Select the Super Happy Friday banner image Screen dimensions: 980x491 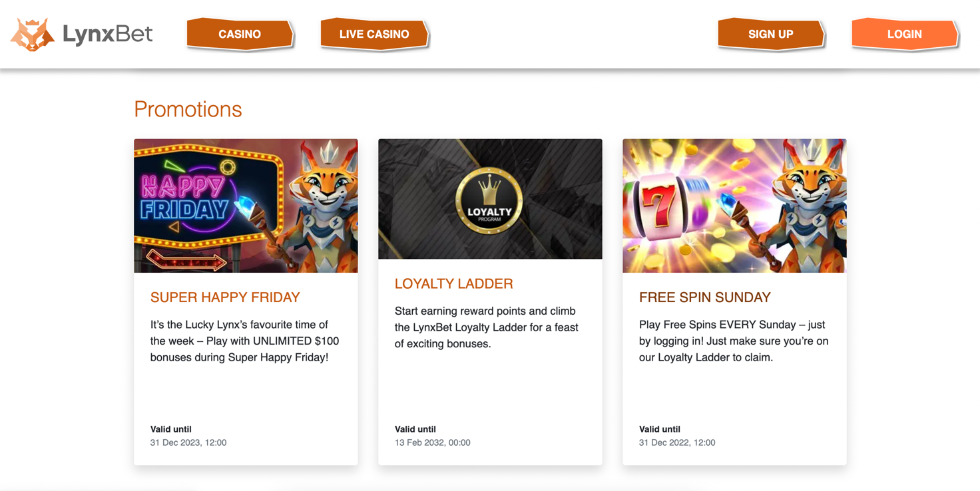tap(246, 206)
